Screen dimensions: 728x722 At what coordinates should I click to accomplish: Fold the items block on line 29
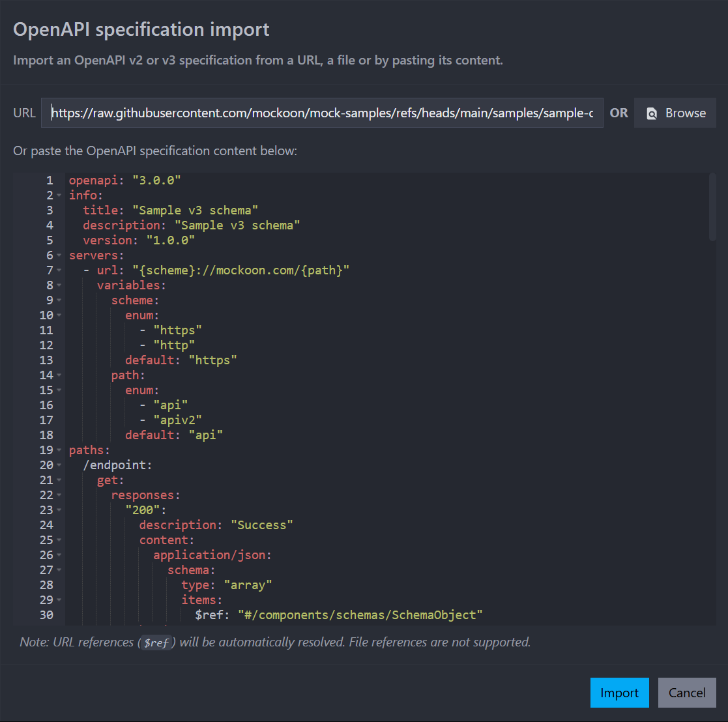pos(58,600)
